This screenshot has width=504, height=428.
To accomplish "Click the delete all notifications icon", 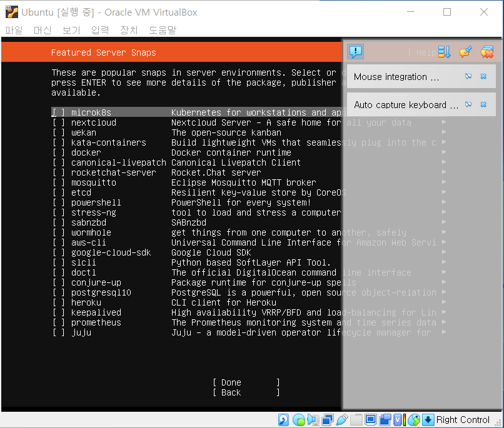I will pos(487,52).
